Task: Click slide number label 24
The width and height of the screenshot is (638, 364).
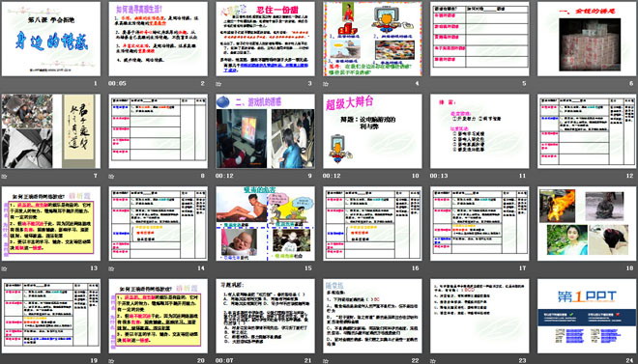Action: click(x=630, y=360)
